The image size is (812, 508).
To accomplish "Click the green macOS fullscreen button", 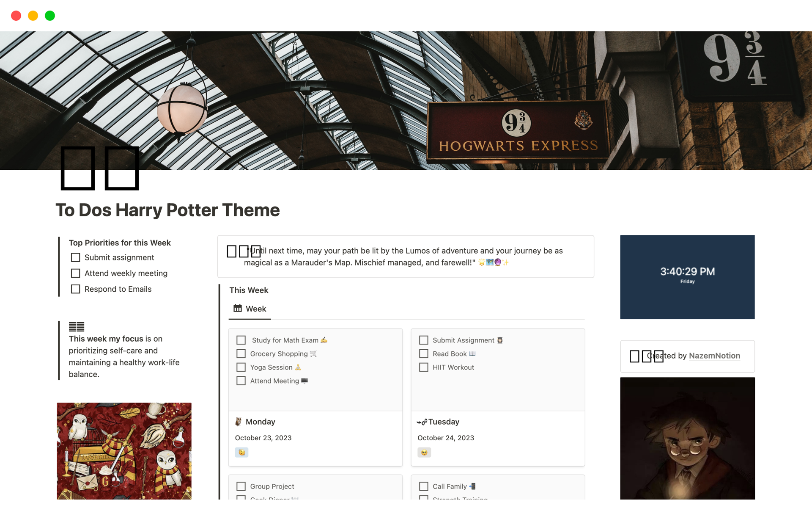I will click(x=50, y=16).
